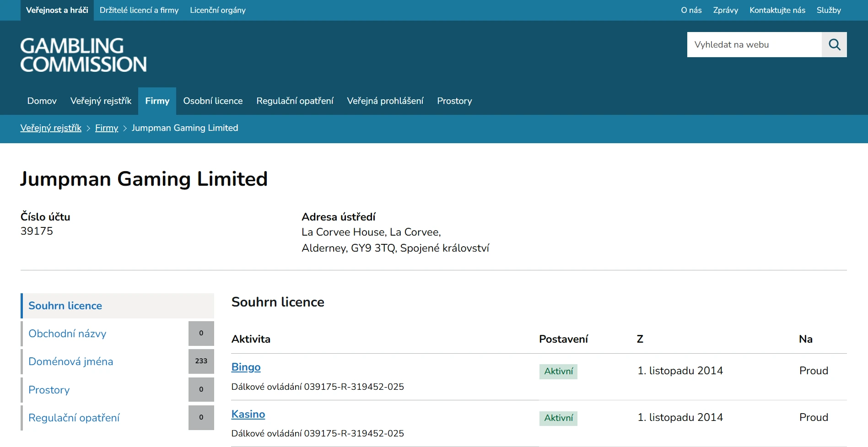Navigate to Domov in main menu
This screenshot has width=868, height=447.
point(42,101)
